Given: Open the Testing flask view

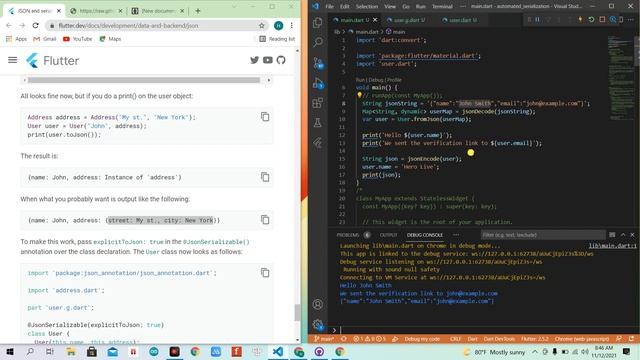Looking at the screenshot, I should 318,122.
